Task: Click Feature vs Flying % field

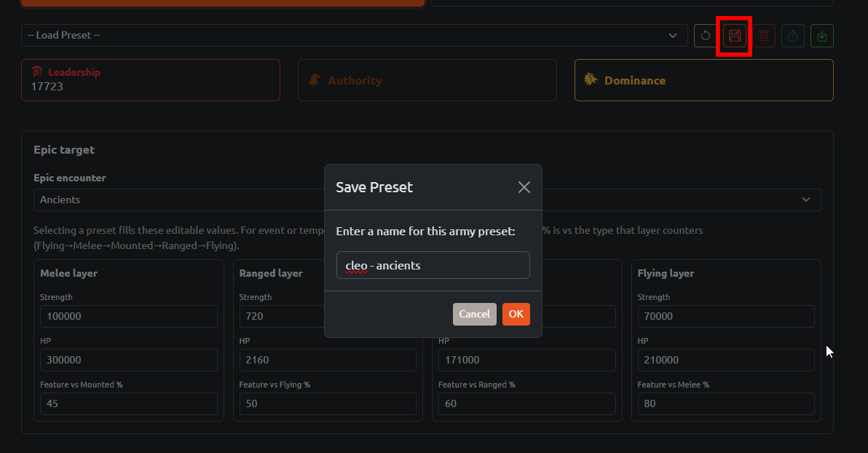Action: coord(328,403)
